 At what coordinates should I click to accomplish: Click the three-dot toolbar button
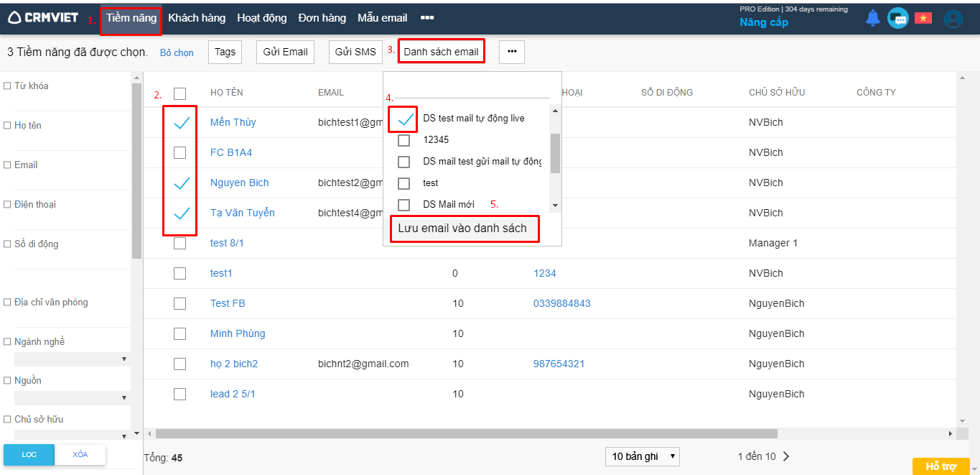512,52
